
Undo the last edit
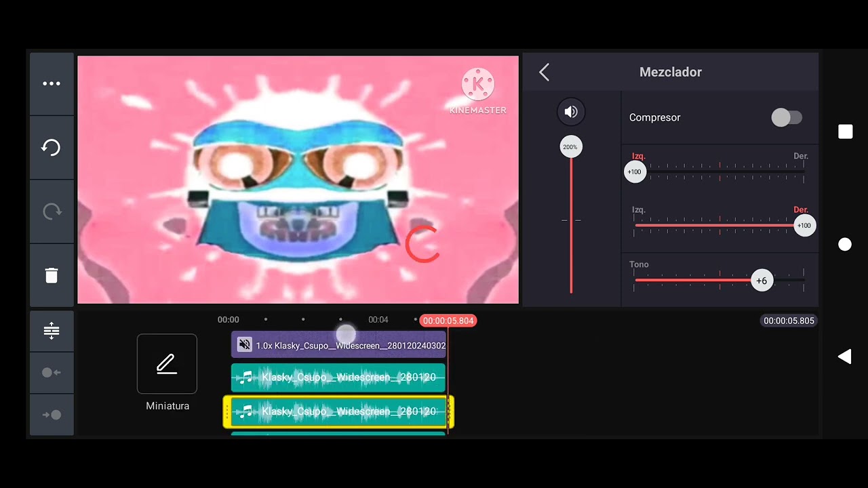pyautogui.click(x=52, y=148)
